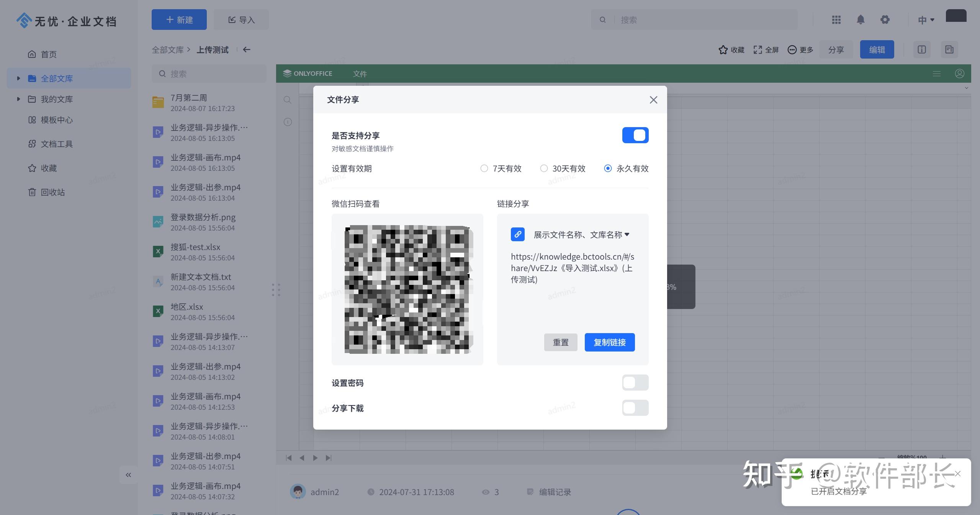Open the document info panel icon
This screenshot has height=515, width=980.
point(921,50)
